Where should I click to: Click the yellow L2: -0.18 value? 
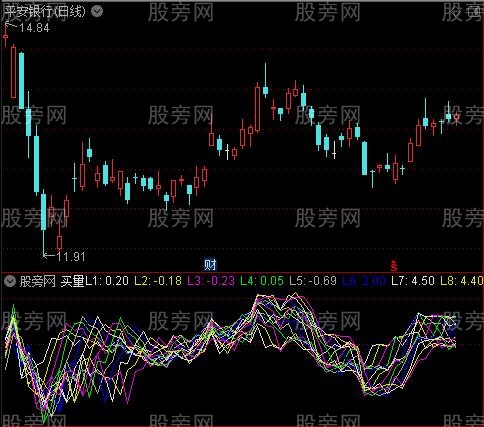coord(158,281)
